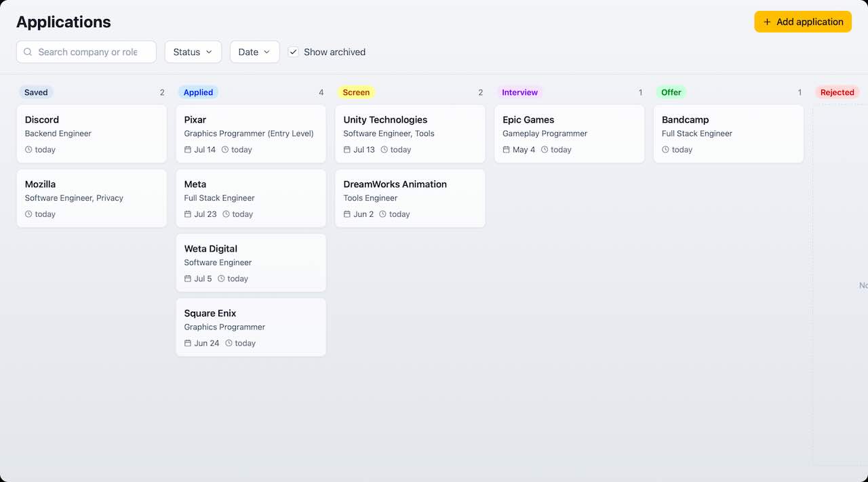The height and width of the screenshot is (482, 868).
Task: Click the calendar icon on Unity Technologies card
Action: pyautogui.click(x=347, y=150)
